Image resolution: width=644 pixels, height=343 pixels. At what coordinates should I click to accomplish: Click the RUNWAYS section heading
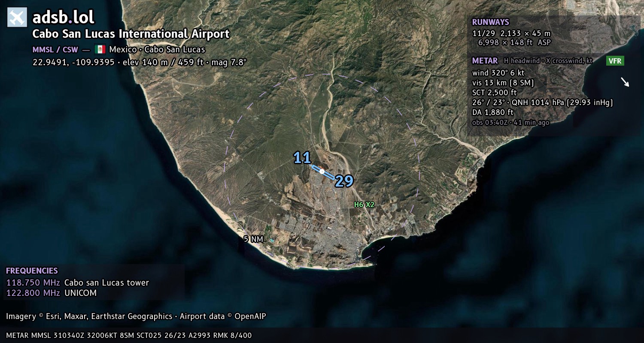490,22
